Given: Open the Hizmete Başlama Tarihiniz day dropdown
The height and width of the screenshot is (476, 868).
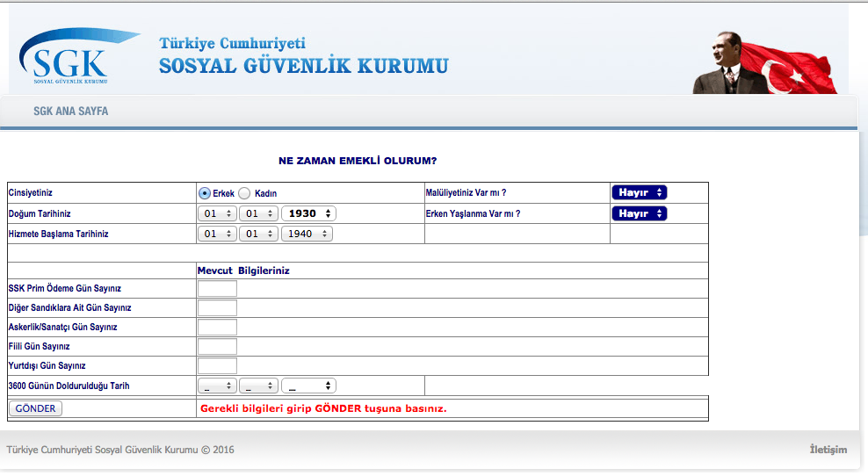Looking at the screenshot, I should tap(217, 234).
